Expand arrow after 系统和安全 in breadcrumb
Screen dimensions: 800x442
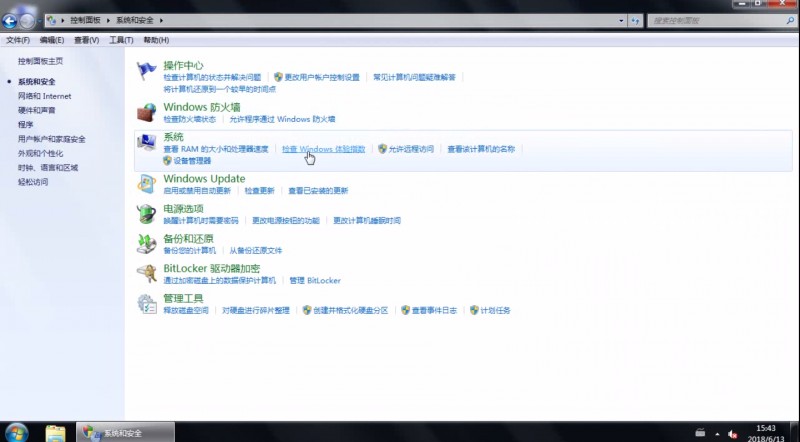click(161, 20)
